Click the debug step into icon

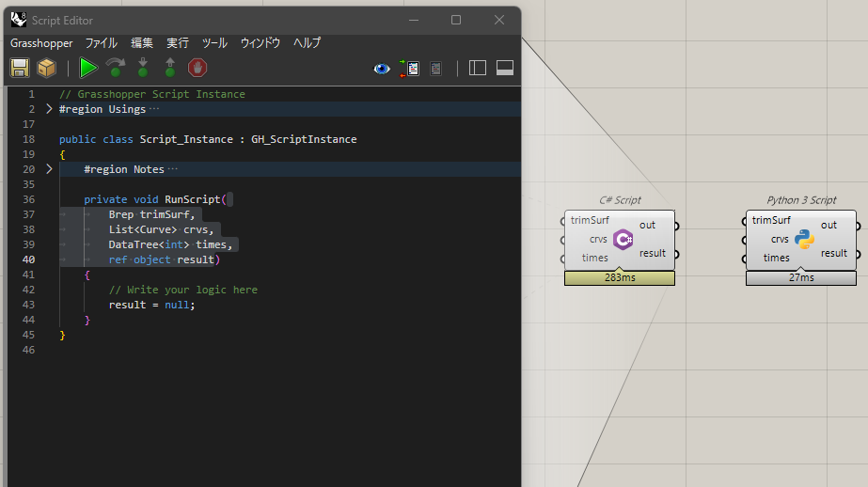pos(143,68)
